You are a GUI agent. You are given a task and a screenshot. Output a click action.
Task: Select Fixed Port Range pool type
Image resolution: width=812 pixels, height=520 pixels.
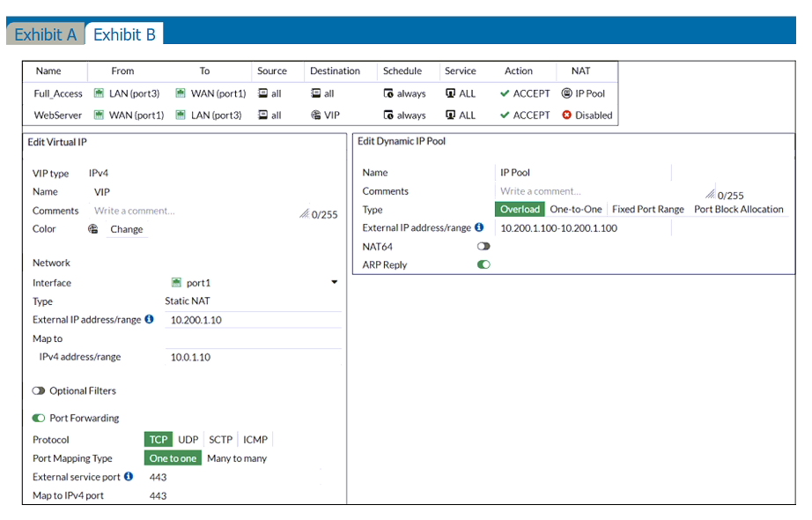coord(648,209)
